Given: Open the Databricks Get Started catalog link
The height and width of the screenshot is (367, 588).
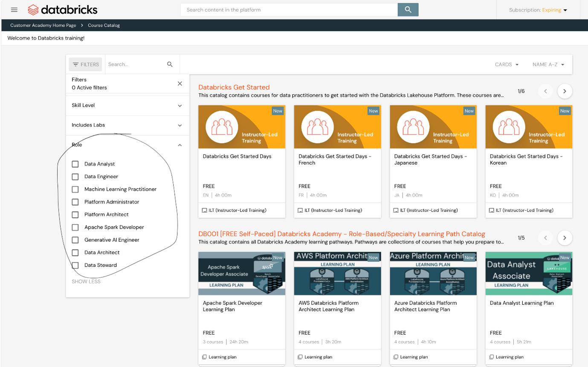Looking at the screenshot, I should [x=234, y=87].
